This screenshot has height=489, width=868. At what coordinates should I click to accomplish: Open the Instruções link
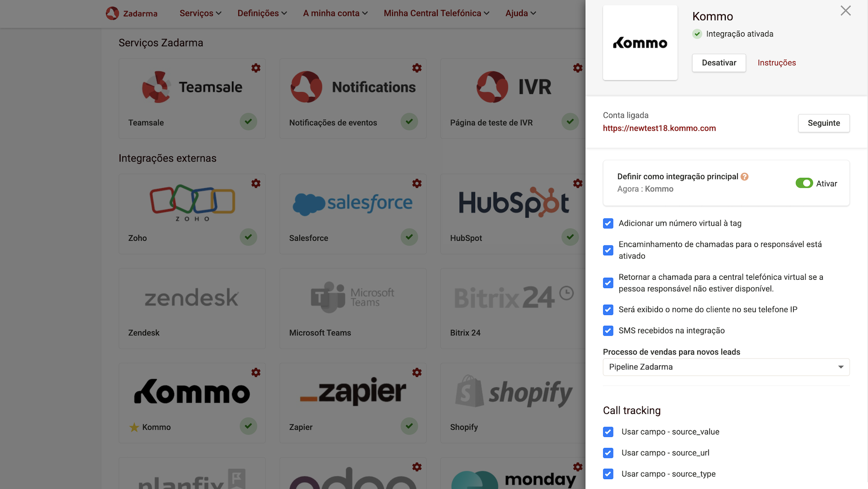click(776, 63)
